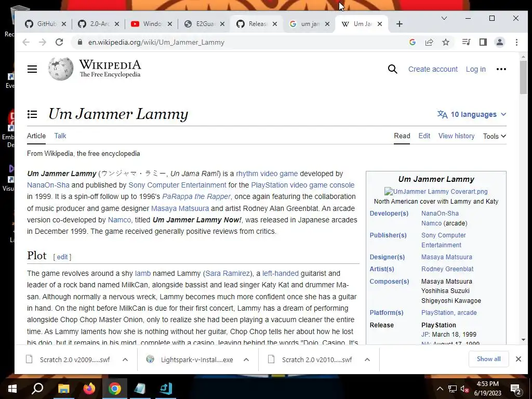This screenshot has height=399, width=532.
Task: Click the UmJammer Lammy Coverart image
Action: 436,191
